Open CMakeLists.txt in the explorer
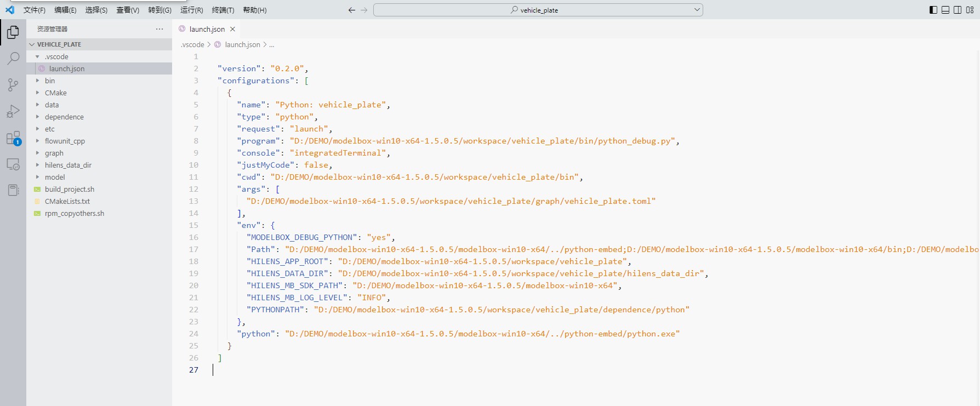Image resolution: width=980 pixels, height=406 pixels. [x=67, y=201]
